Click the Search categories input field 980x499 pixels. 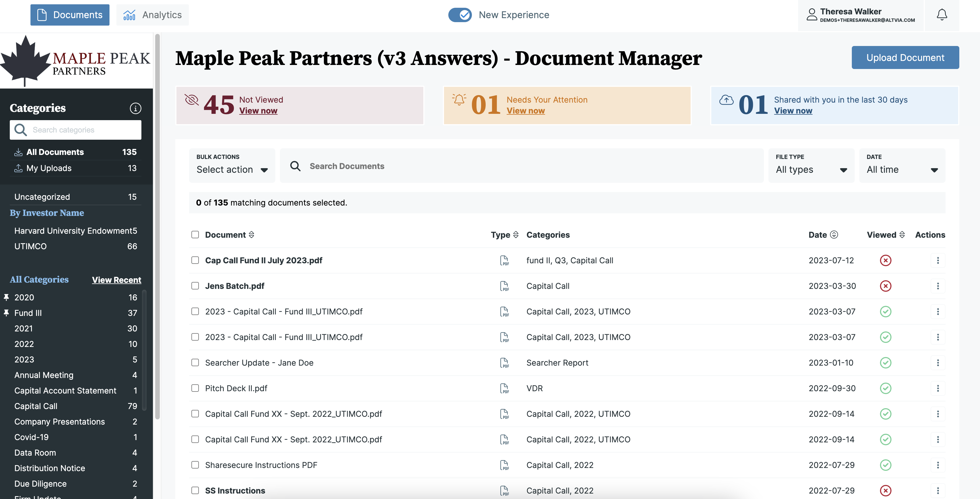(x=75, y=130)
